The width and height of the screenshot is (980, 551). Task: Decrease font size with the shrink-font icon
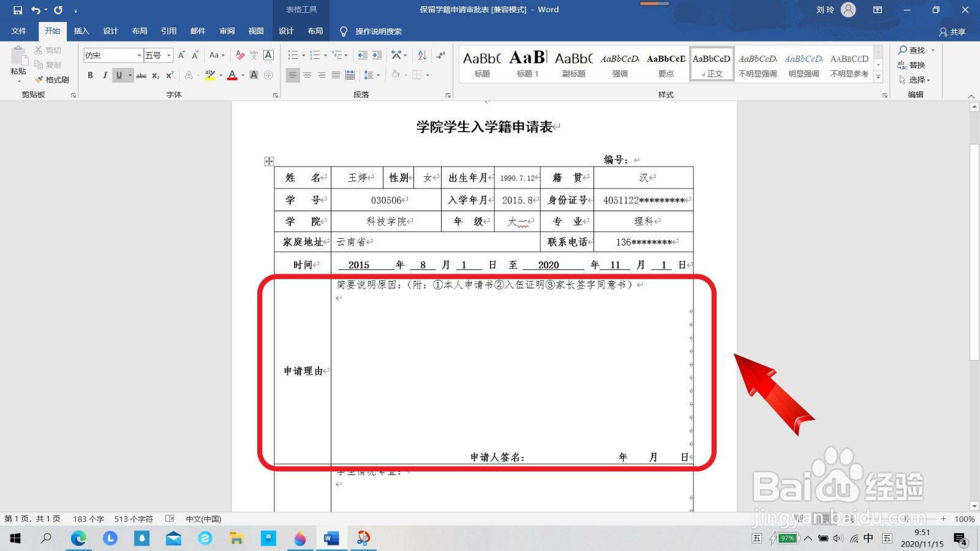(x=195, y=55)
